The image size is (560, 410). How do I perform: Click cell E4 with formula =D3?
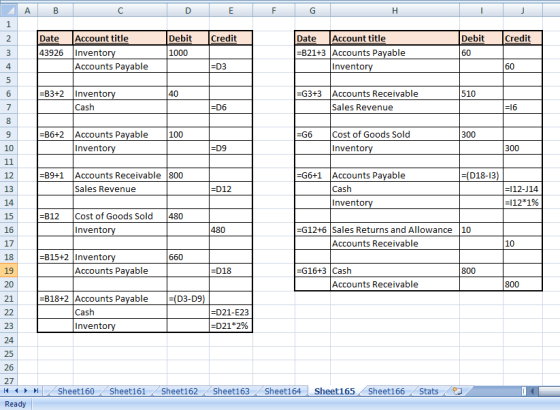click(x=231, y=66)
